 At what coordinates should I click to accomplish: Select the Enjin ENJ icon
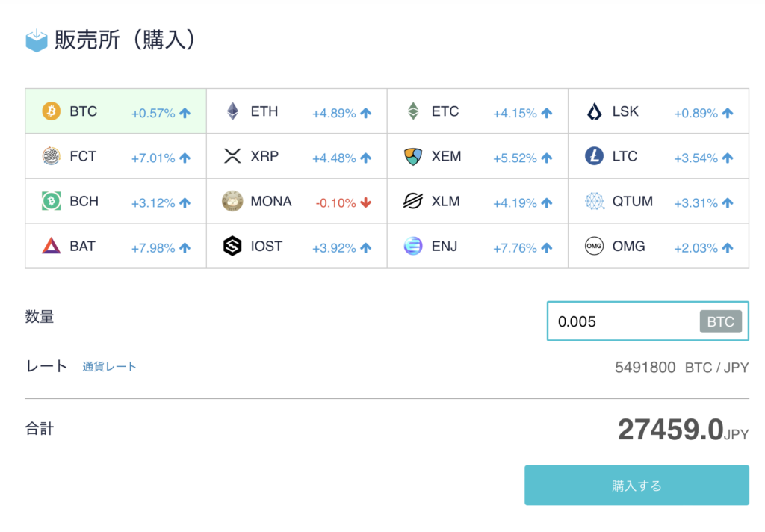(x=413, y=246)
